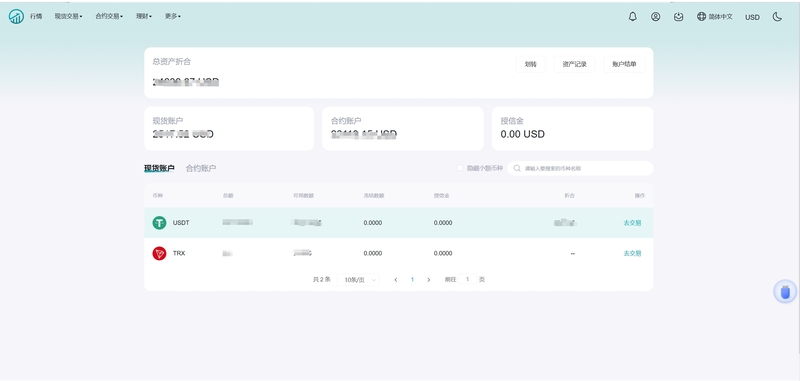
Task: Open the 行情 menu item
Action: tap(36, 16)
